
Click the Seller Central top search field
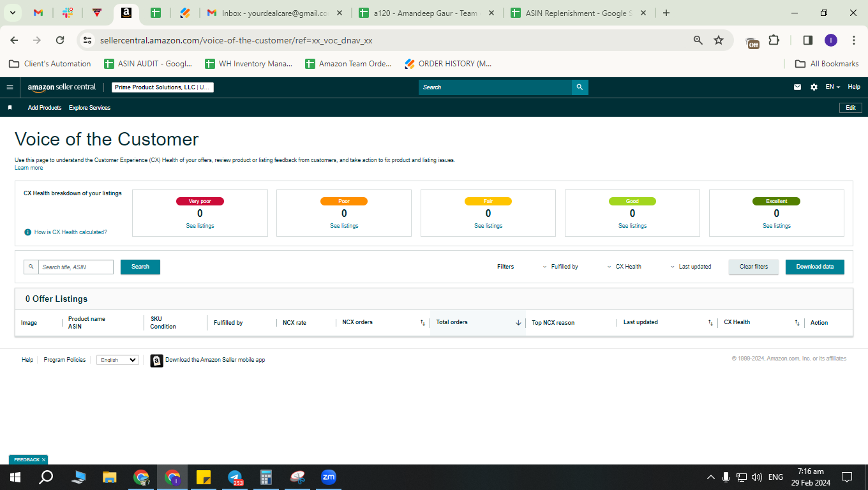(x=495, y=87)
